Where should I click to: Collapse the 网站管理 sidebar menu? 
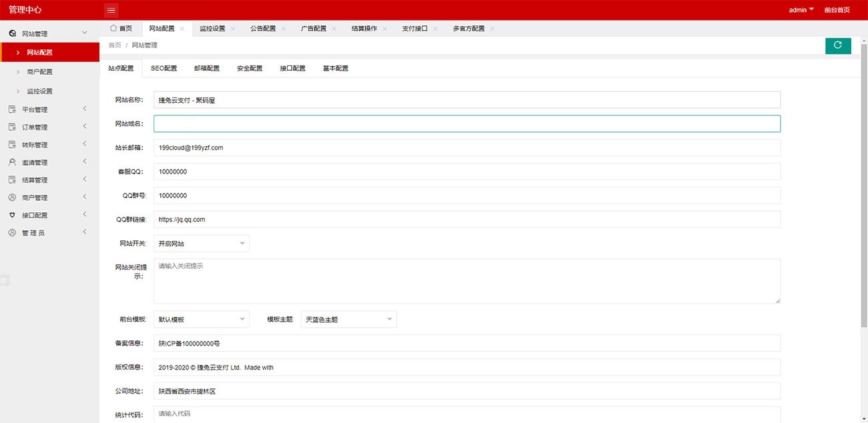tap(84, 33)
